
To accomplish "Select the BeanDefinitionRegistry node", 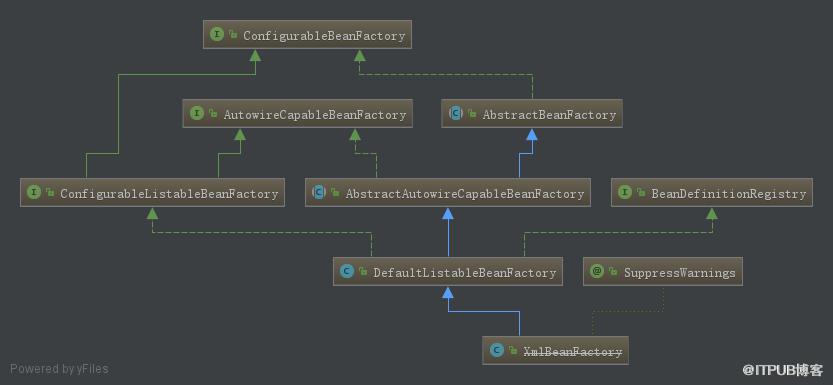I will pyautogui.click(x=712, y=193).
